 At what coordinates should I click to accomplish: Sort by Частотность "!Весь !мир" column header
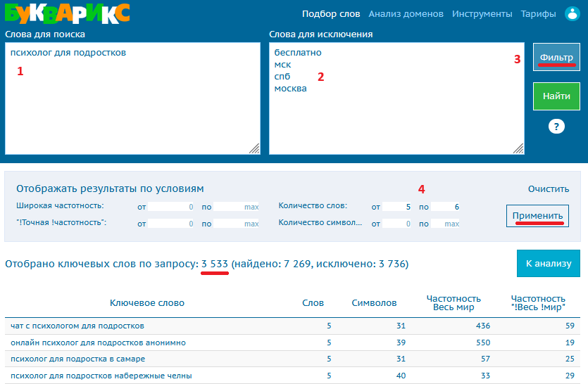(x=538, y=303)
